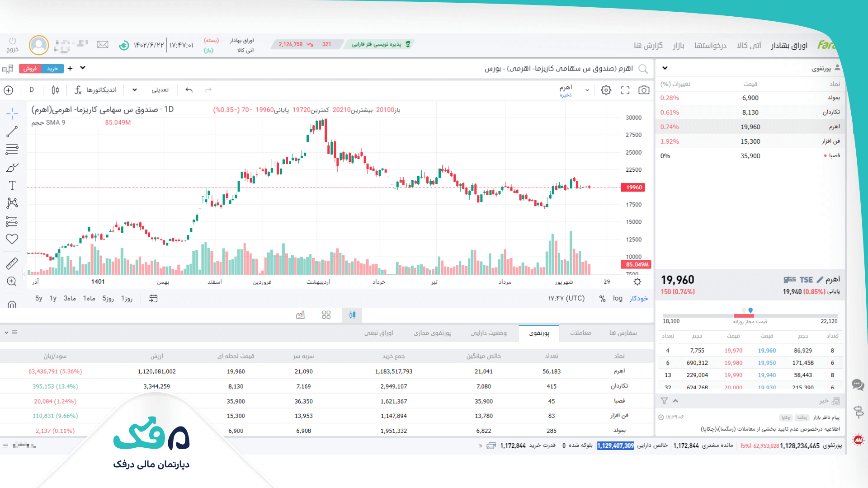
Task: Set chart range to 1 month
Action: [89, 298]
